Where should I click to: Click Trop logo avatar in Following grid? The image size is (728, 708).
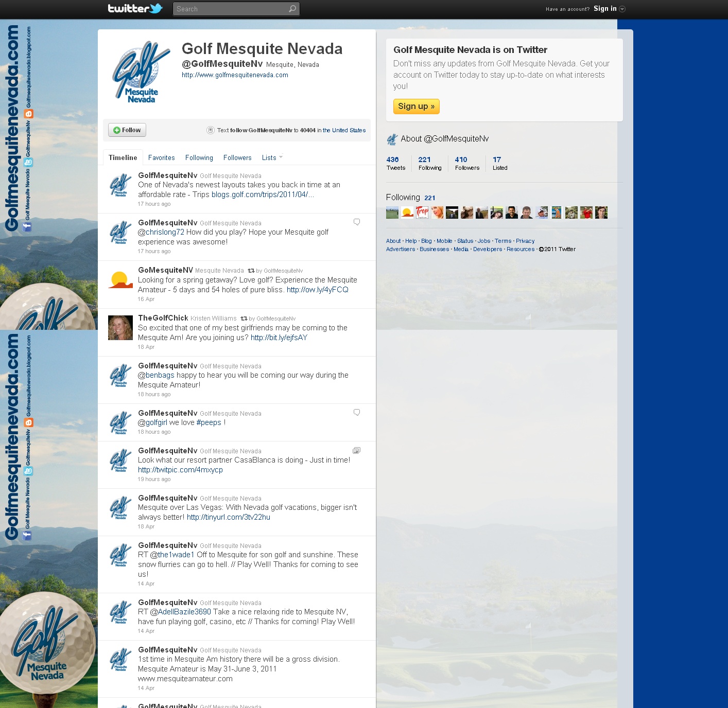[422, 213]
